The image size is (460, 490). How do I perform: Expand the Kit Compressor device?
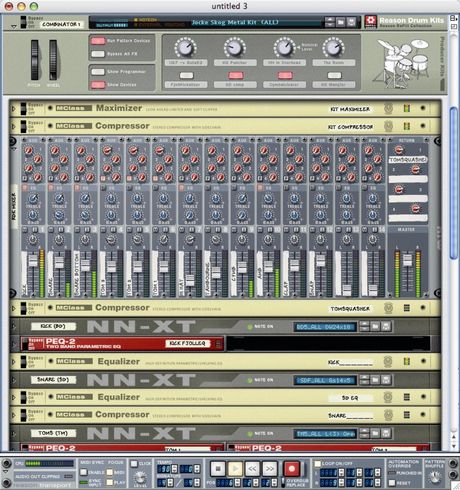13,127
